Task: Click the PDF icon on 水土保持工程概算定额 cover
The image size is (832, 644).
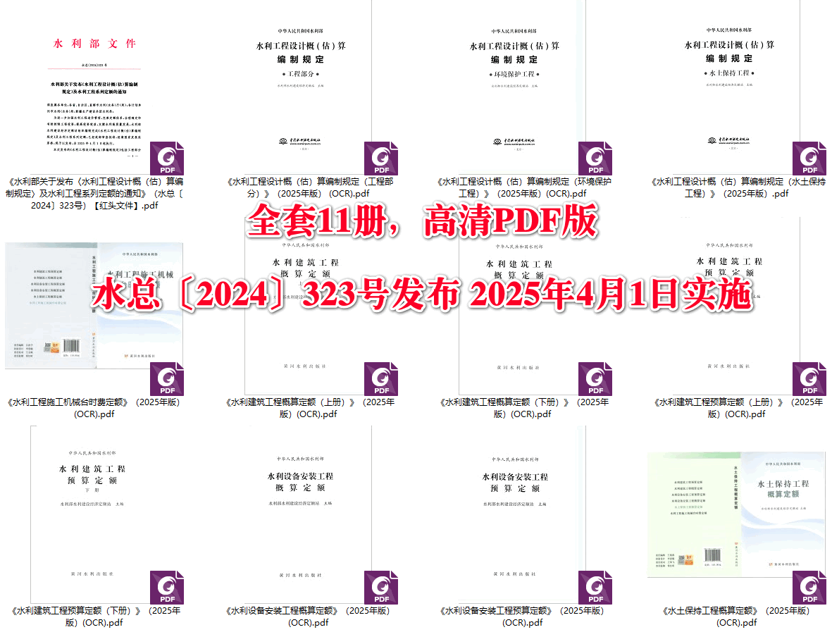Action: click(x=809, y=587)
